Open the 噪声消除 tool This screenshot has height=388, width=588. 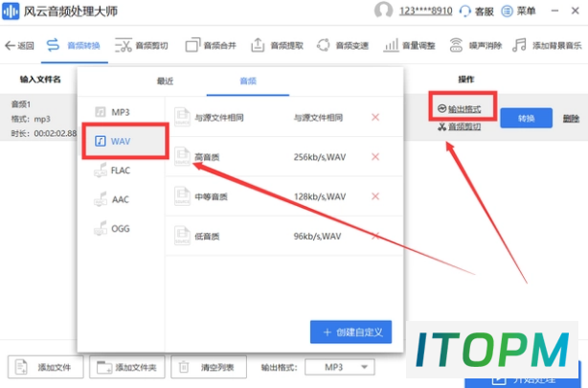(x=476, y=45)
